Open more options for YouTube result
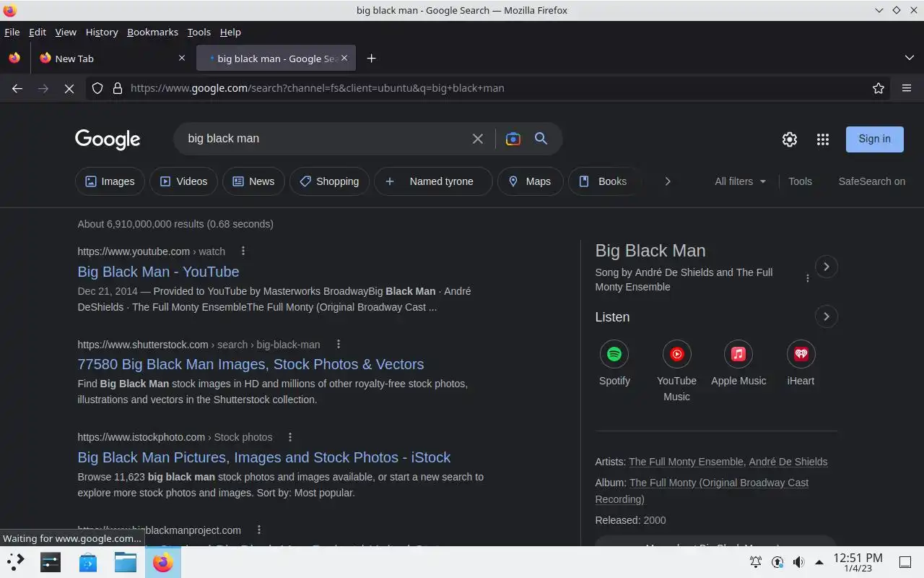The height and width of the screenshot is (578, 924). (x=243, y=251)
